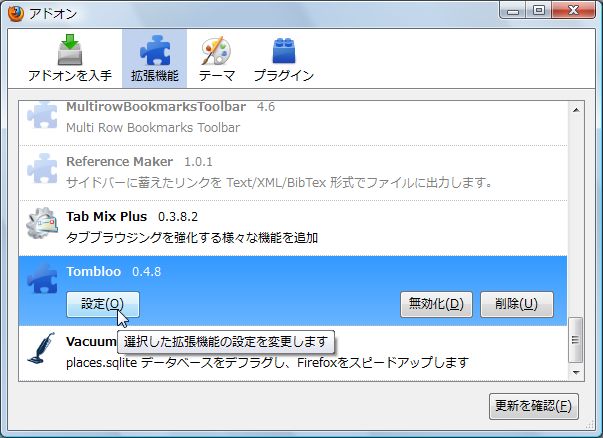The width and height of the screenshot is (603, 438).
Task: Click the extension list scrollbar thumb
Action: coord(576,340)
